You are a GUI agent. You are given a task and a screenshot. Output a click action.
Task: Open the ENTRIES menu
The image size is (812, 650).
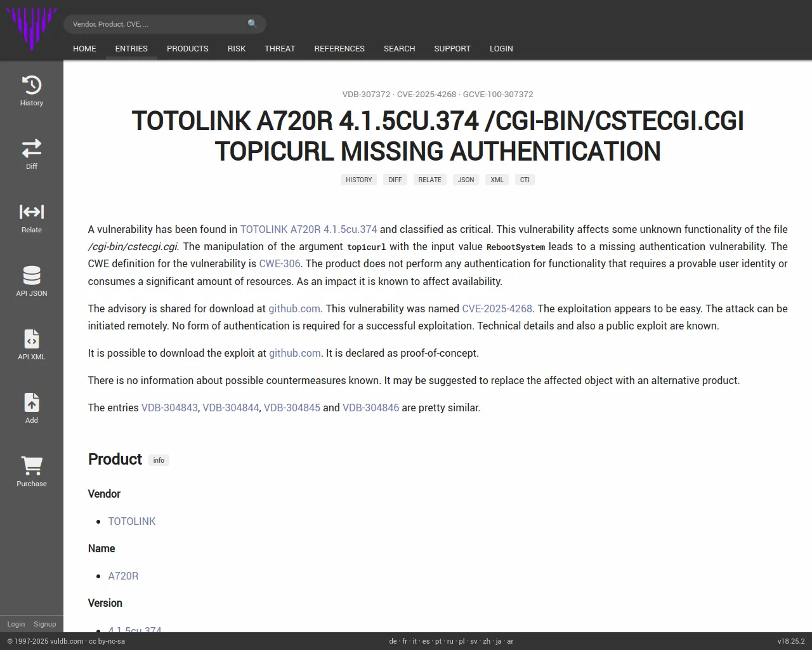pos(131,49)
